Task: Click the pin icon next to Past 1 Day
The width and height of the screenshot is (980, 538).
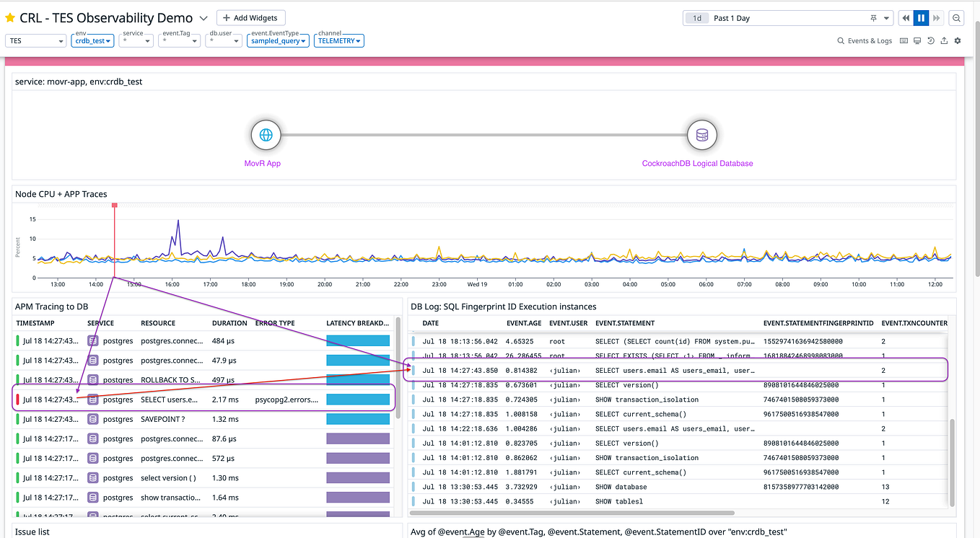Action: (873, 17)
